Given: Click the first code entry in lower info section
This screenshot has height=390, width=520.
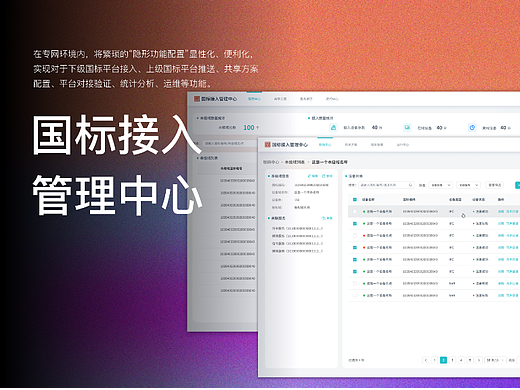Looking at the screenshot, I should (297, 228).
